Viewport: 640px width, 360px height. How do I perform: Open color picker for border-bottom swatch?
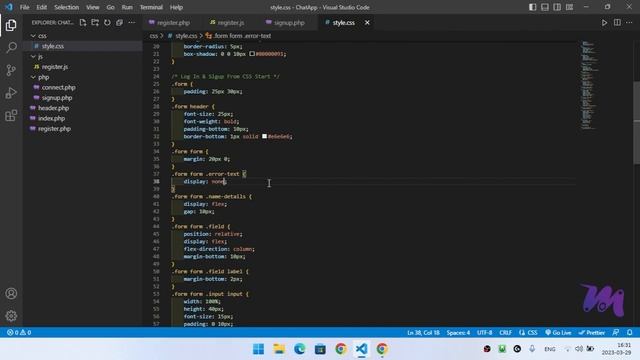264,136
